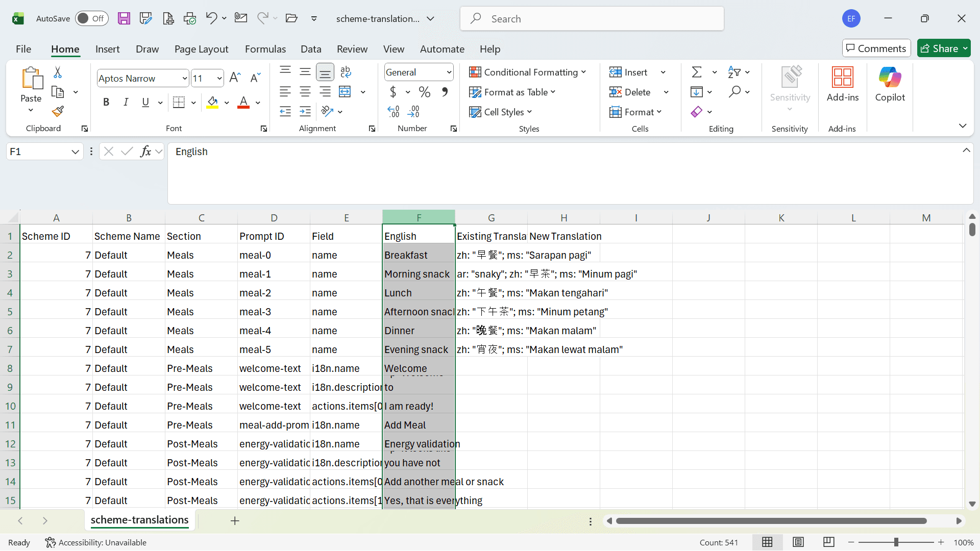Click the Comments button

pos(876,48)
